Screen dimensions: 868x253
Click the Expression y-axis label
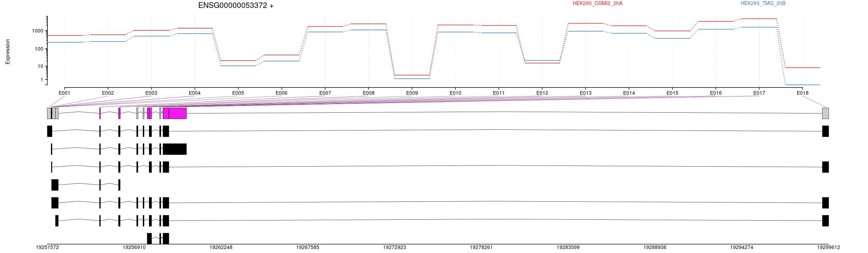tap(8, 52)
